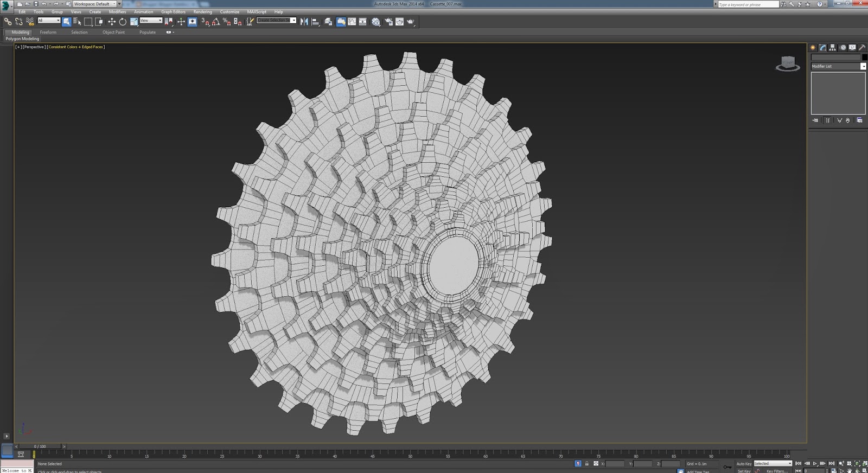
Task: Toggle the Angle Snap button
Action: (216, 22)
